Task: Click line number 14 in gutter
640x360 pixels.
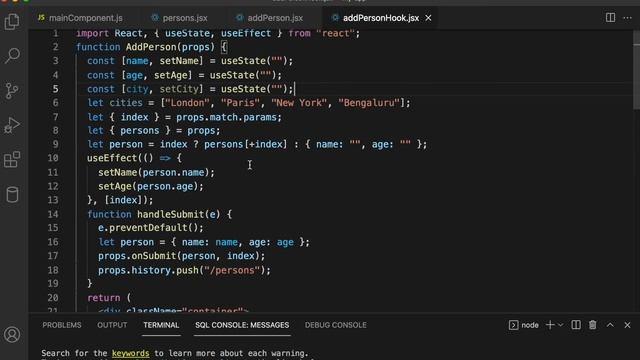Action: 53,214
